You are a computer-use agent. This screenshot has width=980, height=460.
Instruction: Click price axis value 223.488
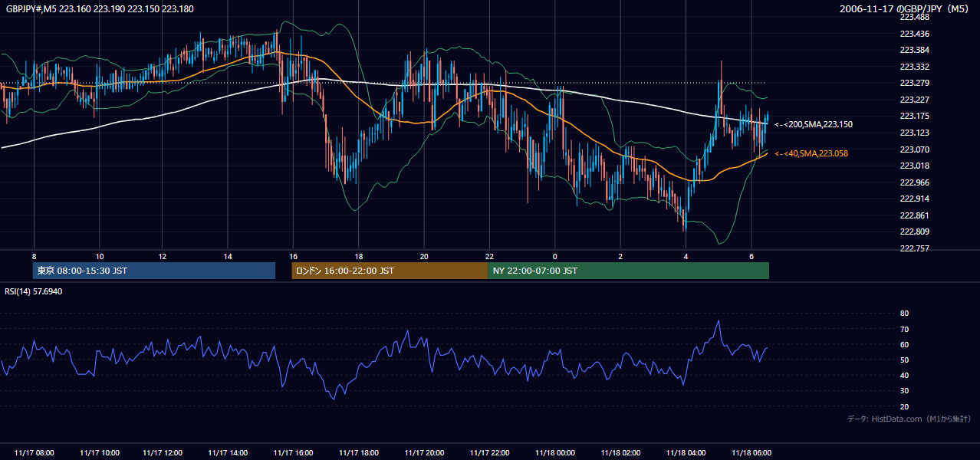(915, 17)
